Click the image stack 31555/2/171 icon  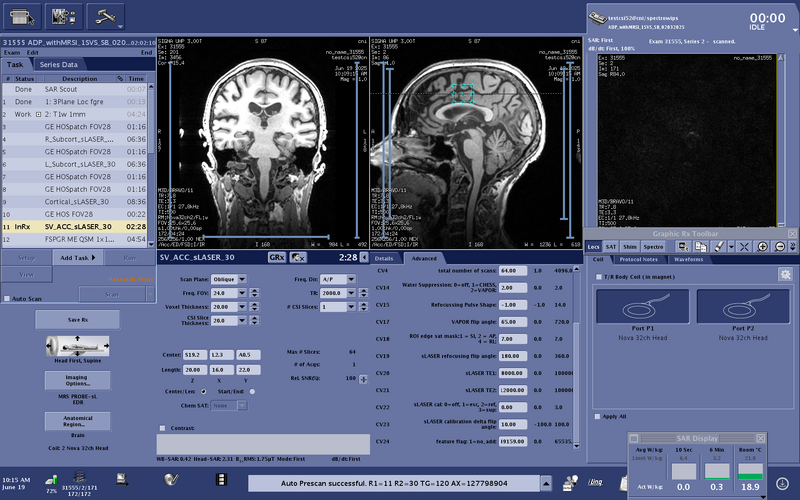pyautogui.click(x=79, y=477)
